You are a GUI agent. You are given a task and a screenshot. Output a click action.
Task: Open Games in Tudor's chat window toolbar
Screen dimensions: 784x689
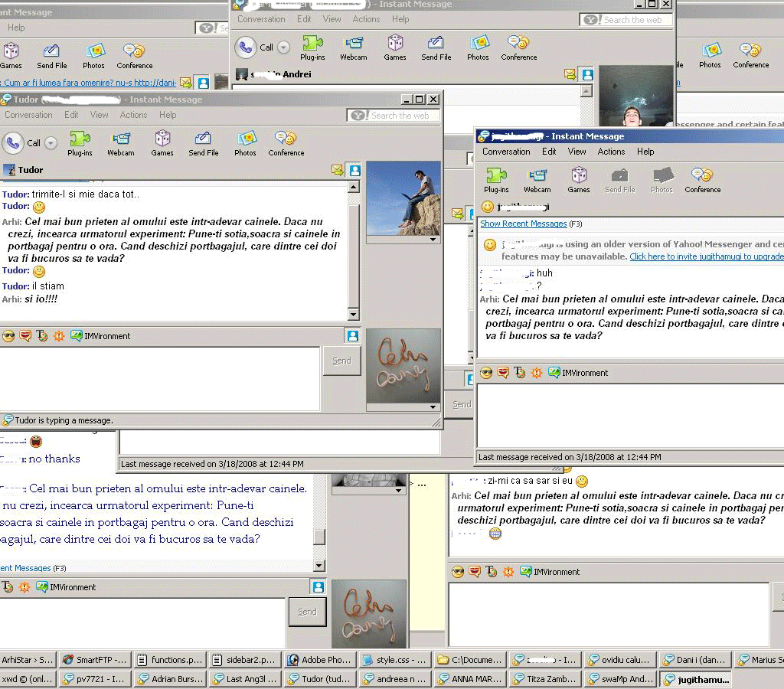click(x=162, y=142)
